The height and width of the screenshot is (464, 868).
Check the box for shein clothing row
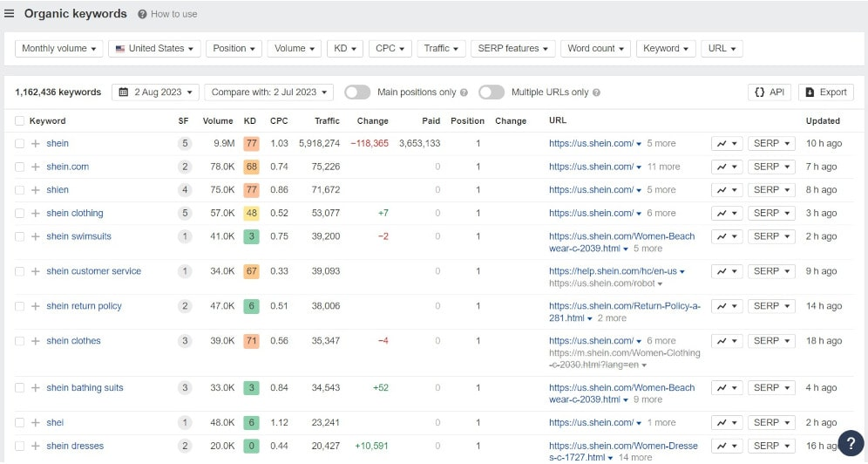[x=19, y=213]
